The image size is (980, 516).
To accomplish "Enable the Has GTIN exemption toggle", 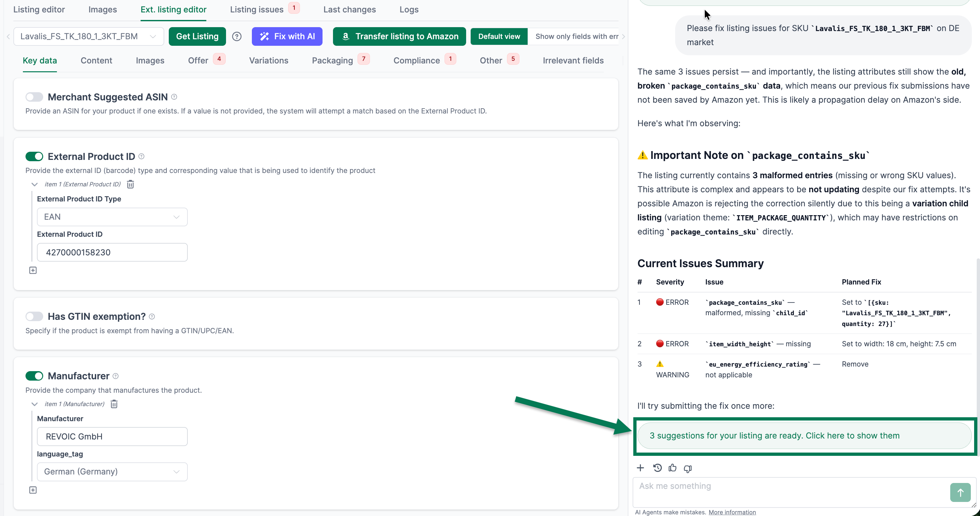I will tap(34, 316).
